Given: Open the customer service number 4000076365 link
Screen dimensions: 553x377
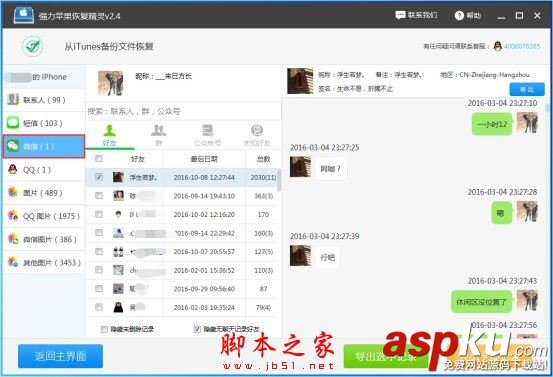Looking at the screenshot, I should (522, 46).
